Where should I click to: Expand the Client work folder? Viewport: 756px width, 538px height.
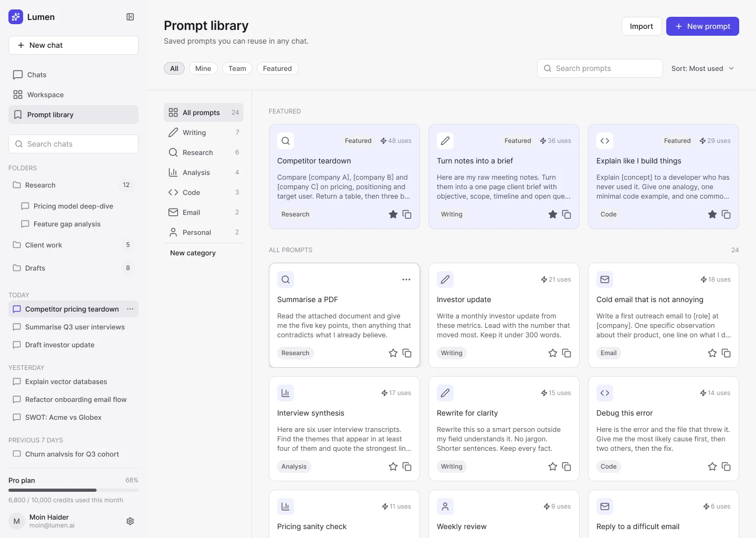(x=73, y=245)
